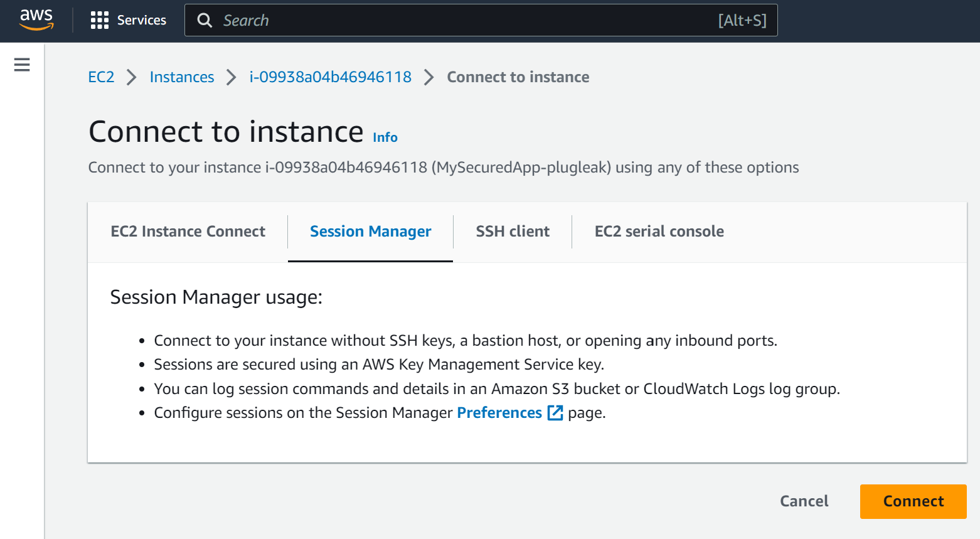
Task: Expand the hamburger side navigation menu
Action: pos(22,65)
